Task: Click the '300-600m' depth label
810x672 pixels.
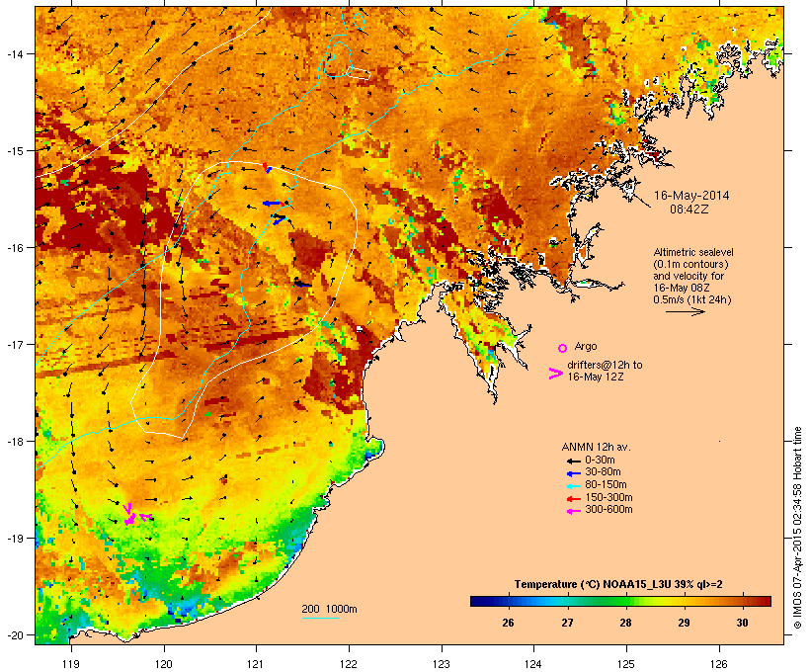Action: pos(608,510)
